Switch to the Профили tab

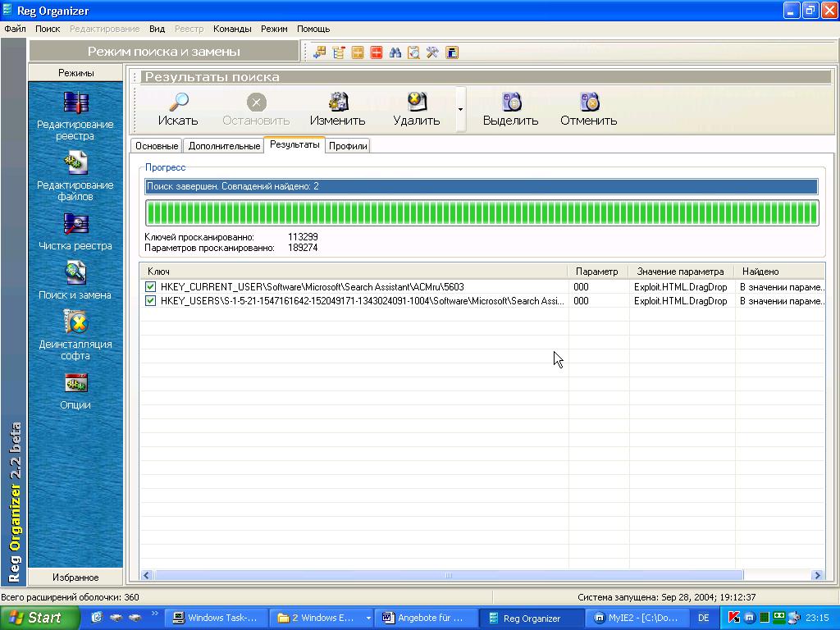coord(348,146)
